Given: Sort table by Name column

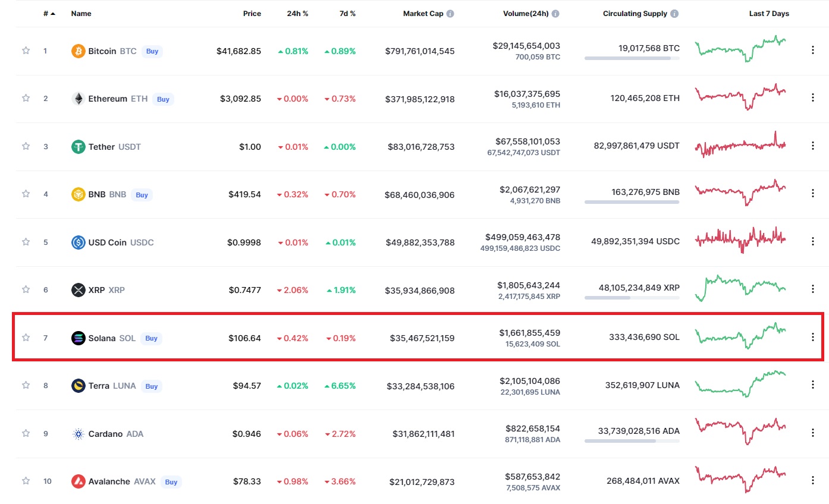Looking at the screenshot, I should pyautogui.click(x=81, y=14).
